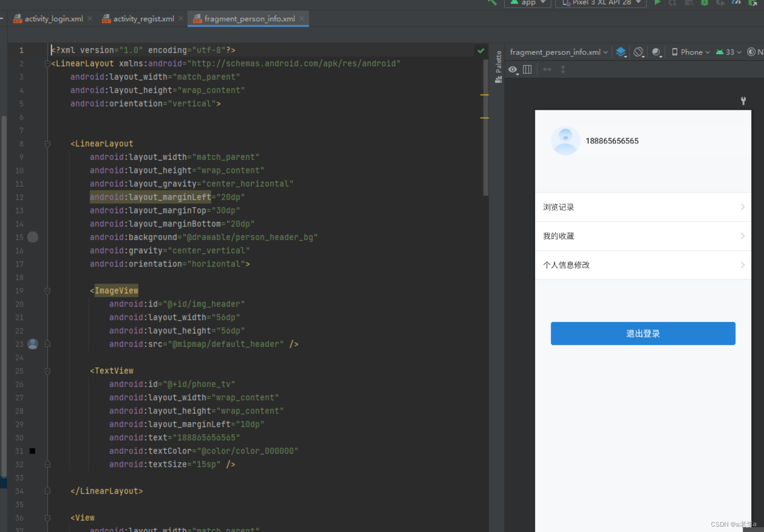Click the fold end marker on line 23

[x=48, y=344]
